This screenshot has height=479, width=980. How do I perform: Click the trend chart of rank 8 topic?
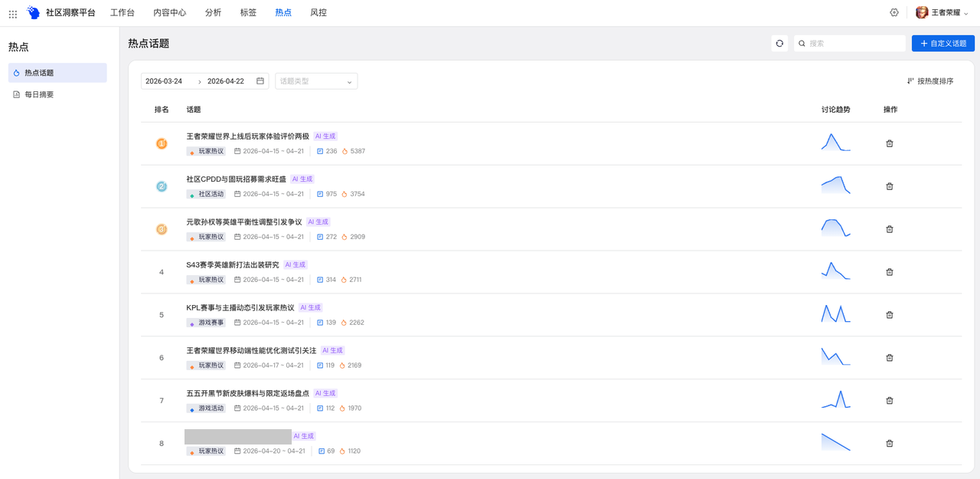[836, 442]
